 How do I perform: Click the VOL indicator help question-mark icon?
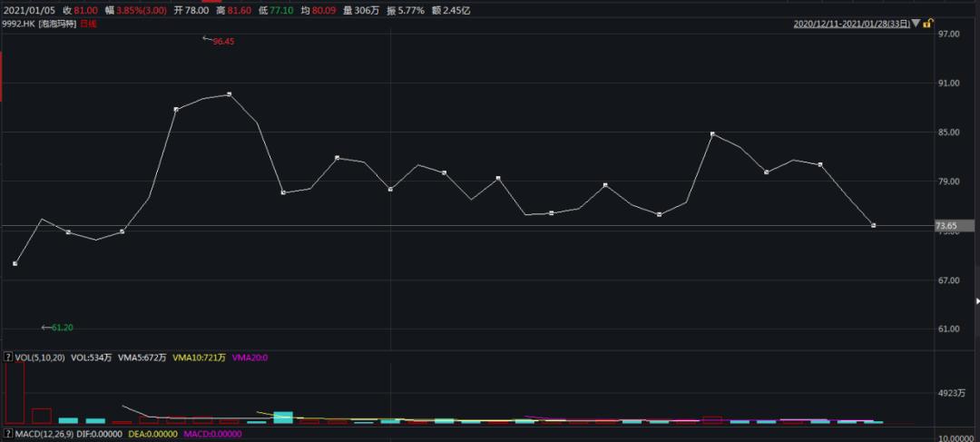coord(8,358)
